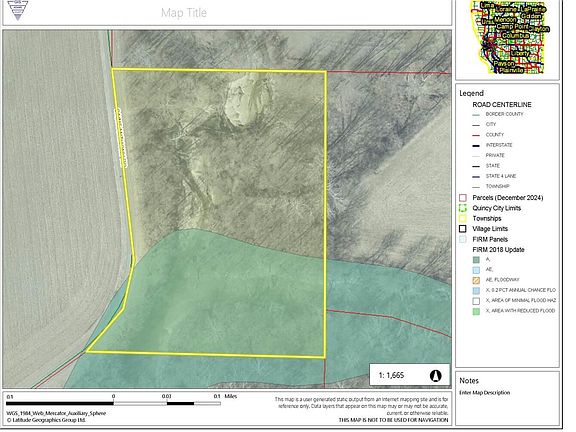The image size is (576, 432).
Task: Click the Map Title text
Action: [x=184, y=13]
